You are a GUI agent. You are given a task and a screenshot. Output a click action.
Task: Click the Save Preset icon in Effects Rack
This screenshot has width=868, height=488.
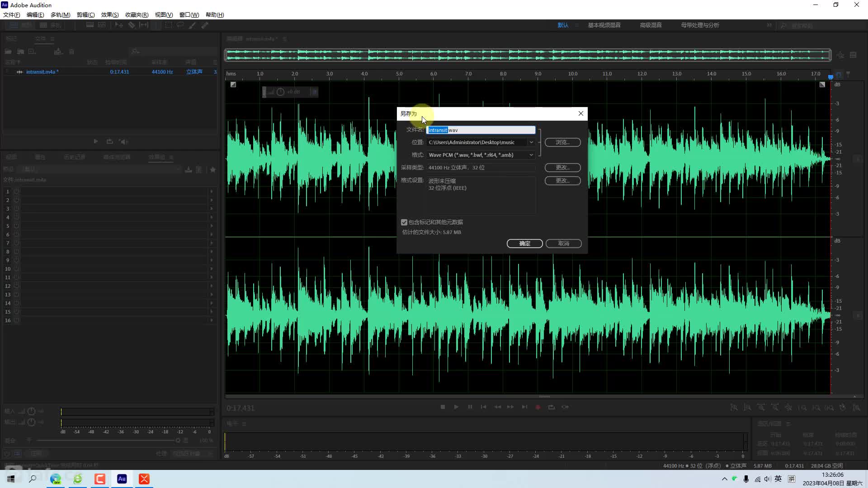(189, 169)
